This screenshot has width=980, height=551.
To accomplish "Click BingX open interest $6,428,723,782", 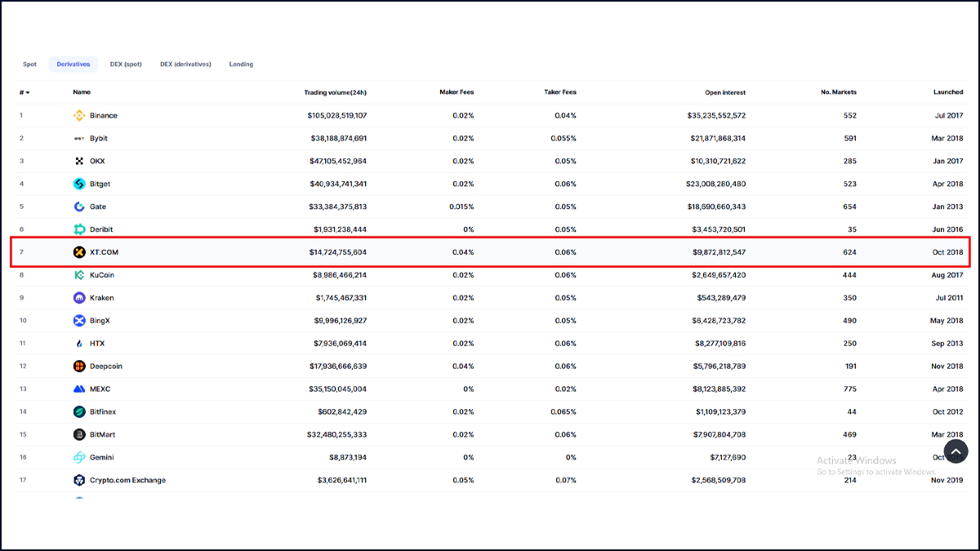I will coord(718,321).
